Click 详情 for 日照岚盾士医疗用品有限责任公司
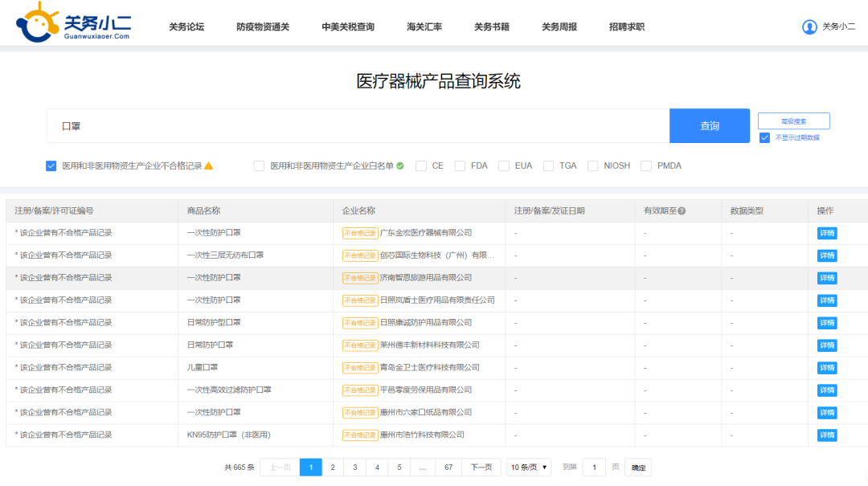This screenshot has width=868, height=486. pos(827,300)
